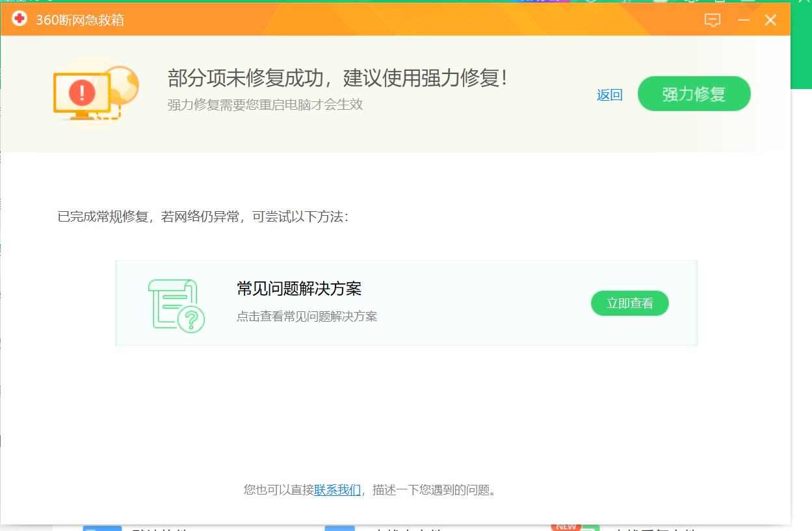Open the 联系我们 link
The width and height of the screenshot is (812, 531).
click(337, 490)
